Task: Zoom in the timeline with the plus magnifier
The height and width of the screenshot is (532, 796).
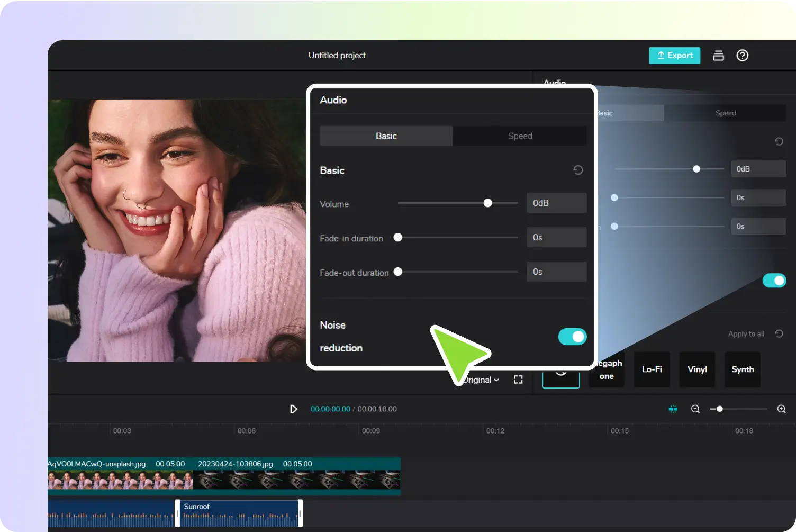Action: (781, 409)
